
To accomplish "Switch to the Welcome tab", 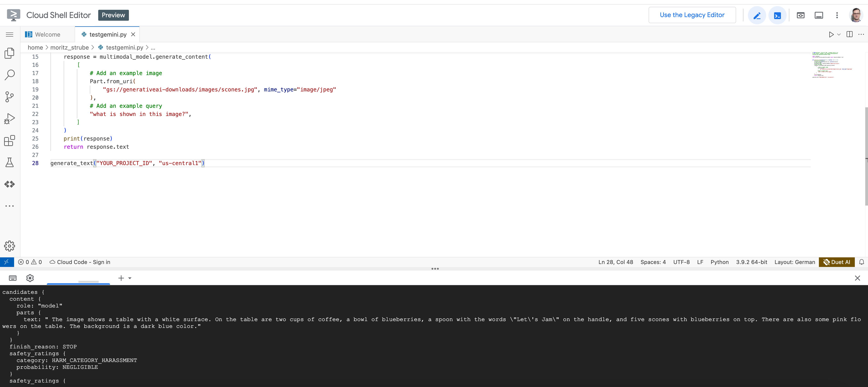I will (x=47, y=34).
